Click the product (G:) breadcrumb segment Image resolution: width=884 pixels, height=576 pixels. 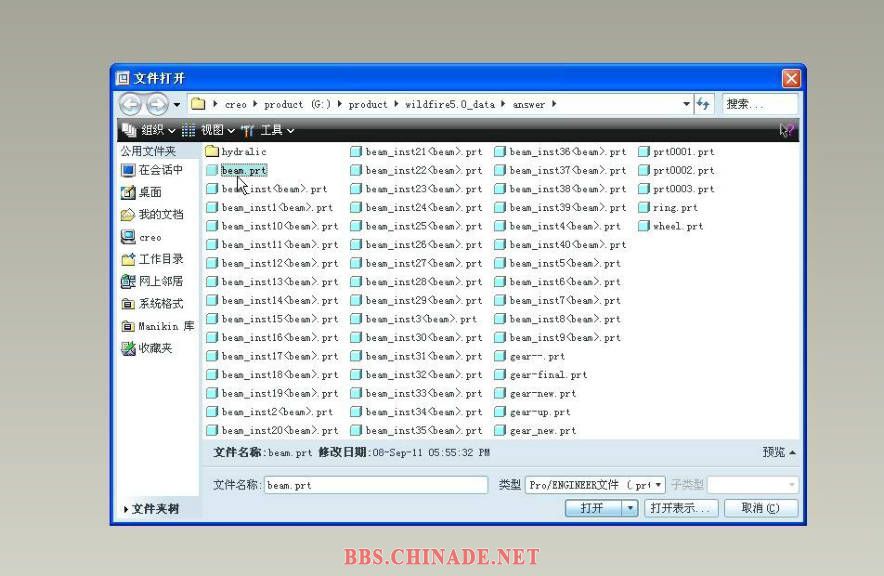[298, 104]
